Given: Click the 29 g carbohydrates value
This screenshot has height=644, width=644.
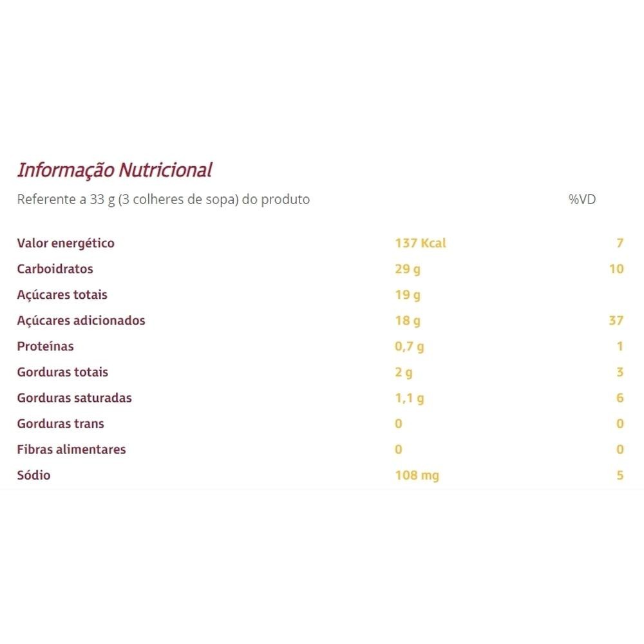Looking at the screenshot, I should click(x=408, y=269).
